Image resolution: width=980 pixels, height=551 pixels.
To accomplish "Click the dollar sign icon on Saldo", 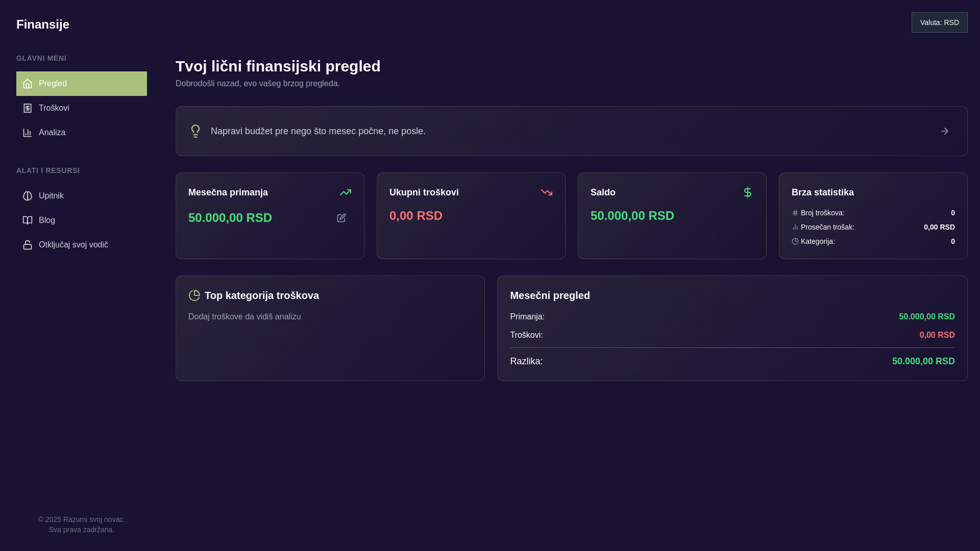I will click(x=748, y=192).
